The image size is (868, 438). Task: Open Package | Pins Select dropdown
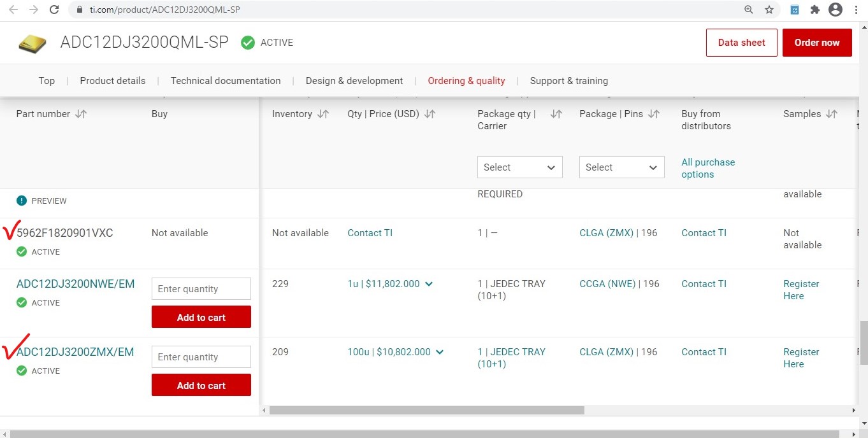(x=622, y=167)
